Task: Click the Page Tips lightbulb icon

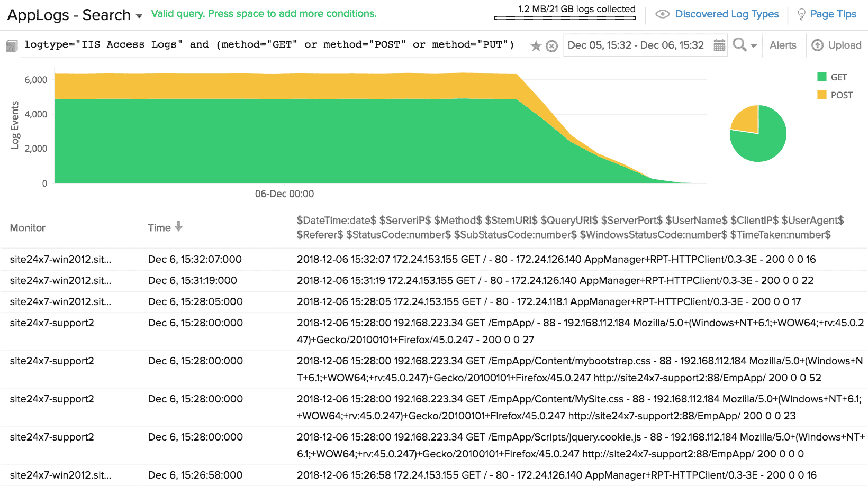Action: (801, 14)
